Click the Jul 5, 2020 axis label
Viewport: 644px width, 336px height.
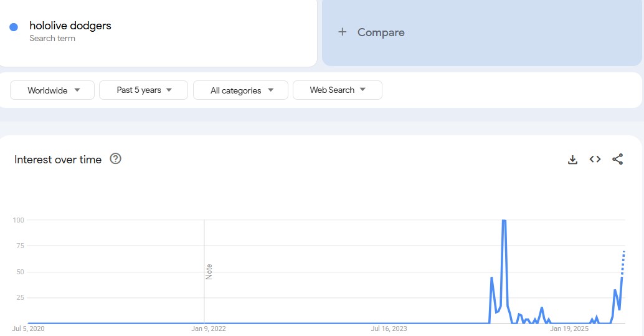point(29,329)
